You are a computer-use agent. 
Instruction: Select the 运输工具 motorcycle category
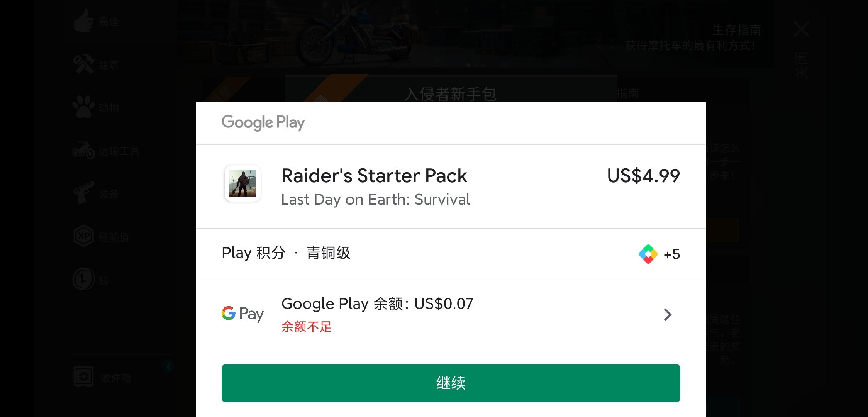click(x=106, y=151)
